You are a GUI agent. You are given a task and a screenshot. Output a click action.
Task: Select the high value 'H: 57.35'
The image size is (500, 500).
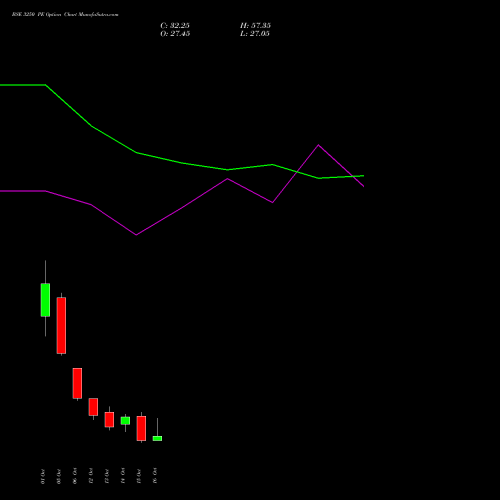tap(255, 26)
